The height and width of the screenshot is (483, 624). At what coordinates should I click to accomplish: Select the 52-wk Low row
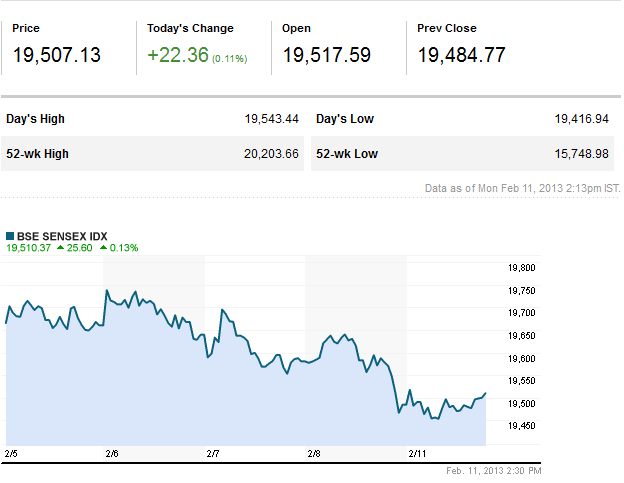click(463, 154)
